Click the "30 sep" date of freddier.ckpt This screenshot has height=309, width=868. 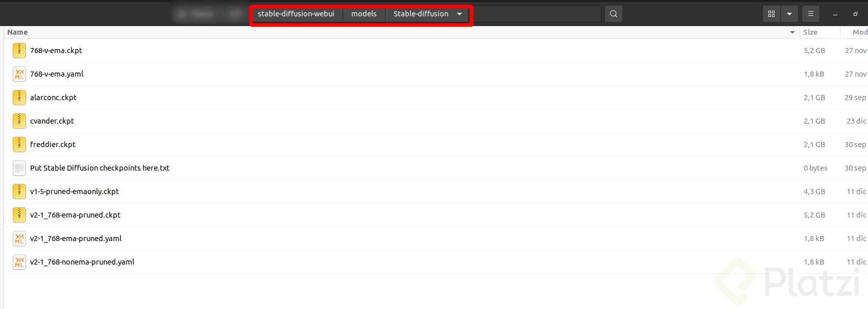[855, 145]
